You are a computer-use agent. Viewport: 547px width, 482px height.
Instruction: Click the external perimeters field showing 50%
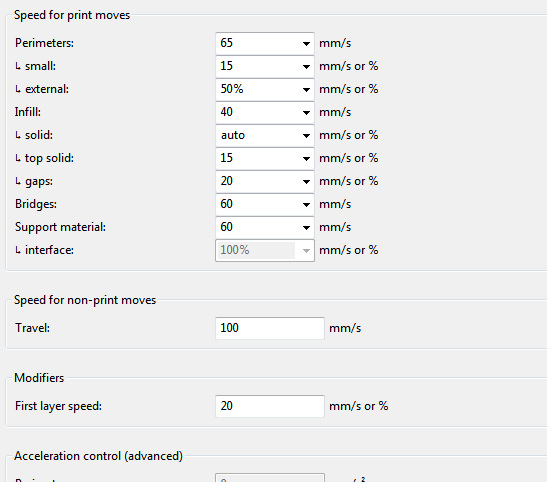point(257,90)
